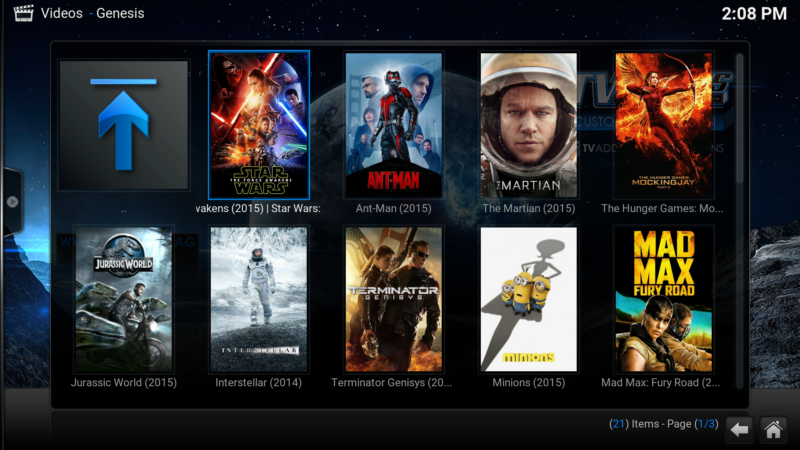Select the Interstellar movie poster

(259, 299)
